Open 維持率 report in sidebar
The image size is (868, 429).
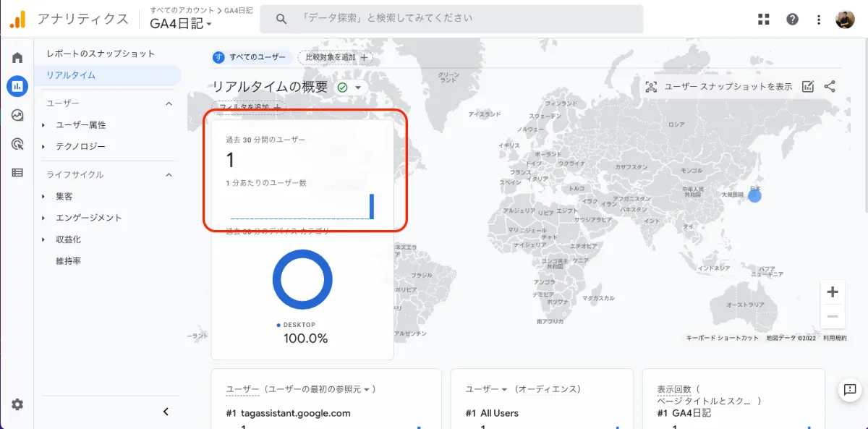(x=68, y=261)
